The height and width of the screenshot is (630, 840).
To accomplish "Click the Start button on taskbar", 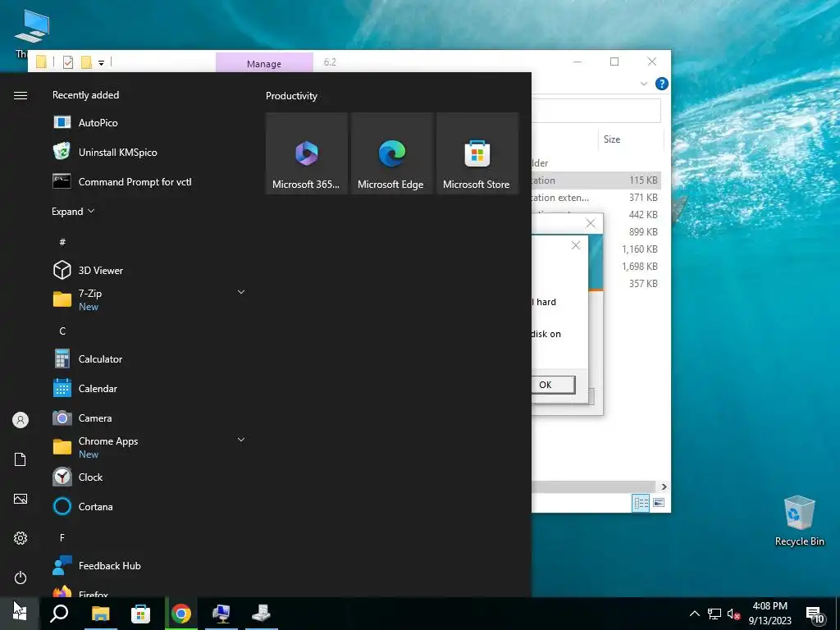I will pyautogui.click(x=20, y=614).
